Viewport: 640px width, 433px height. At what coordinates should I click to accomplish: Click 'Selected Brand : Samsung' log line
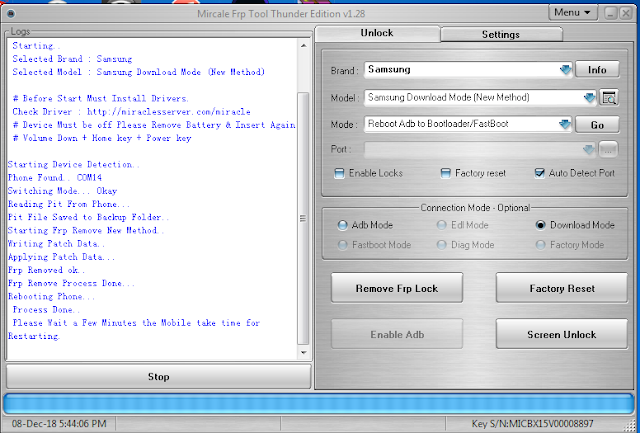[x=72, y=59]
